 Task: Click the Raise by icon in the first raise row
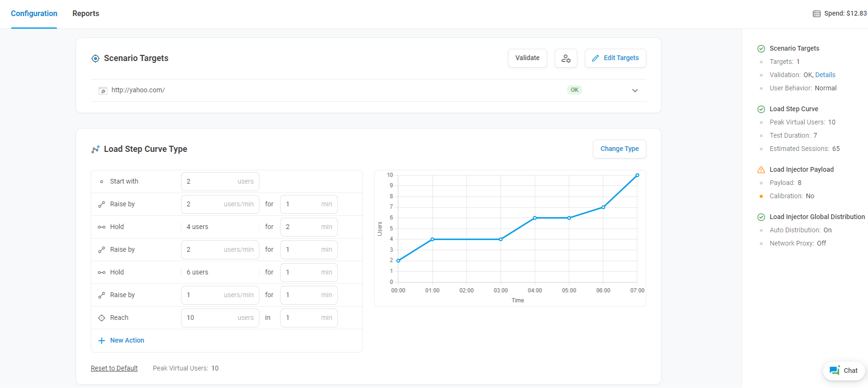coord(102,204)
